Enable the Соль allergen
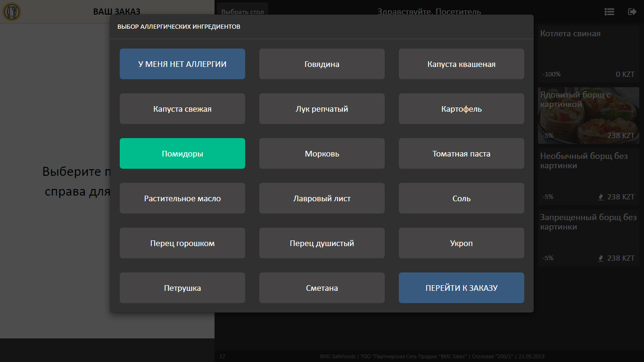Image resolution: width=644 pixels, height=362 pixels. coord(461,198)
